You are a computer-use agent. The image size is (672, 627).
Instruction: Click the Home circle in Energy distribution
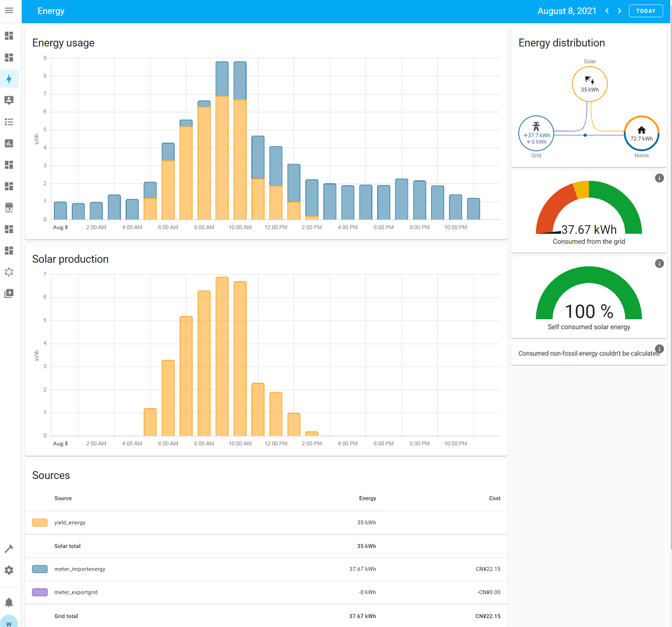pyautogui.click(x=641, y=134)
